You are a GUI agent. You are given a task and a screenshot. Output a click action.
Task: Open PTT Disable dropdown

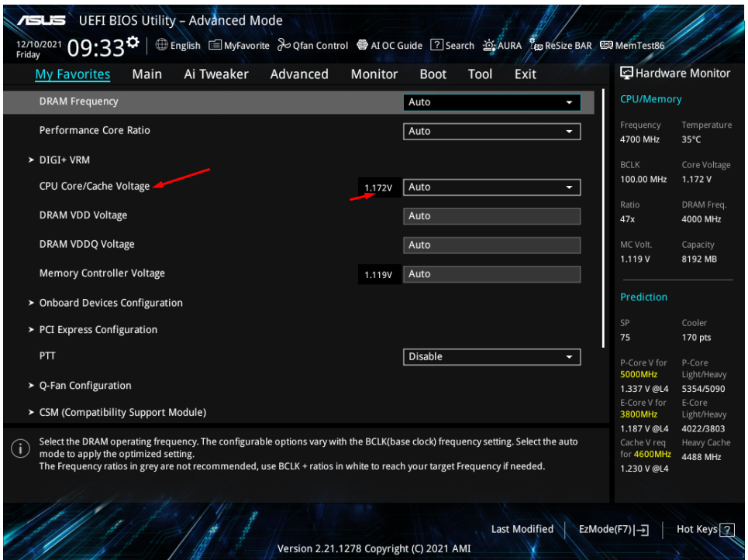[x=492, y=357]
